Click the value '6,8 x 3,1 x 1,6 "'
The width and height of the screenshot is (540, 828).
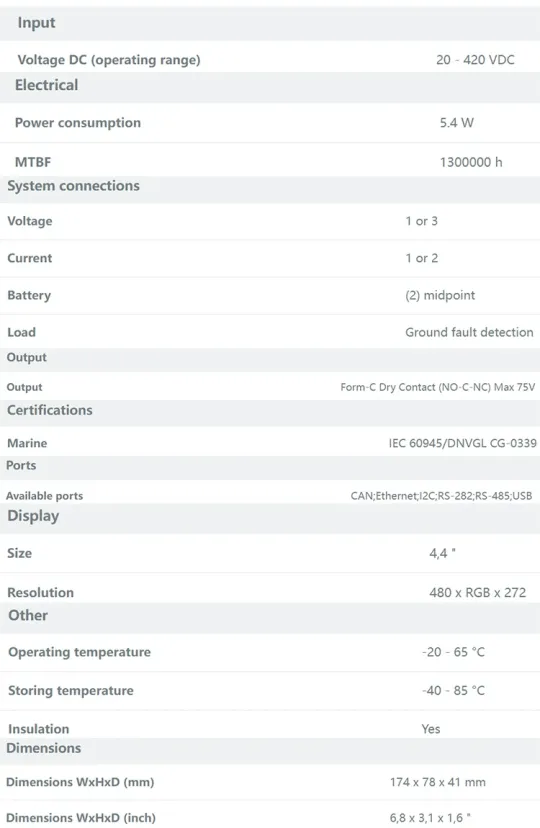(x=430, y=818)
